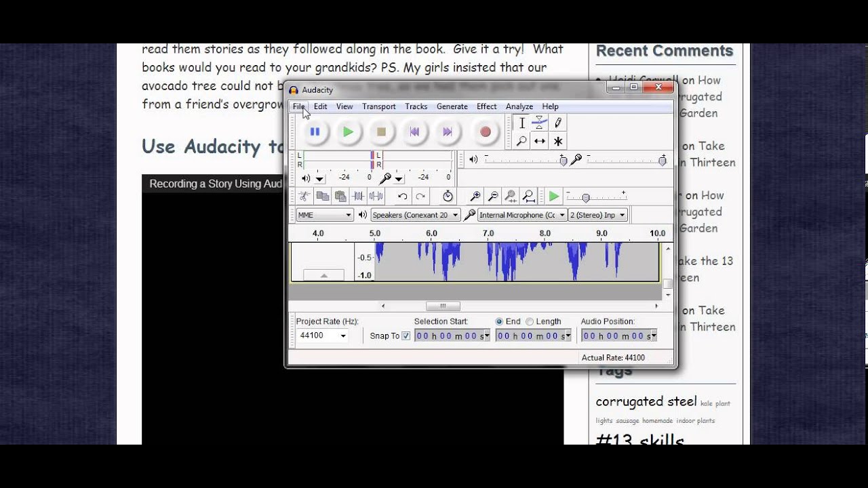
Task: Zoom In on the waveform
Action: click(475, 197)
